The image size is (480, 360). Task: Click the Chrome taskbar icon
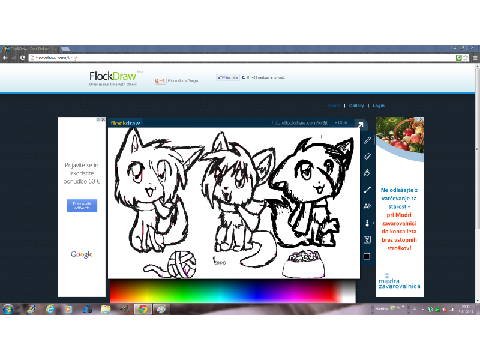click(x=143, y=309)
